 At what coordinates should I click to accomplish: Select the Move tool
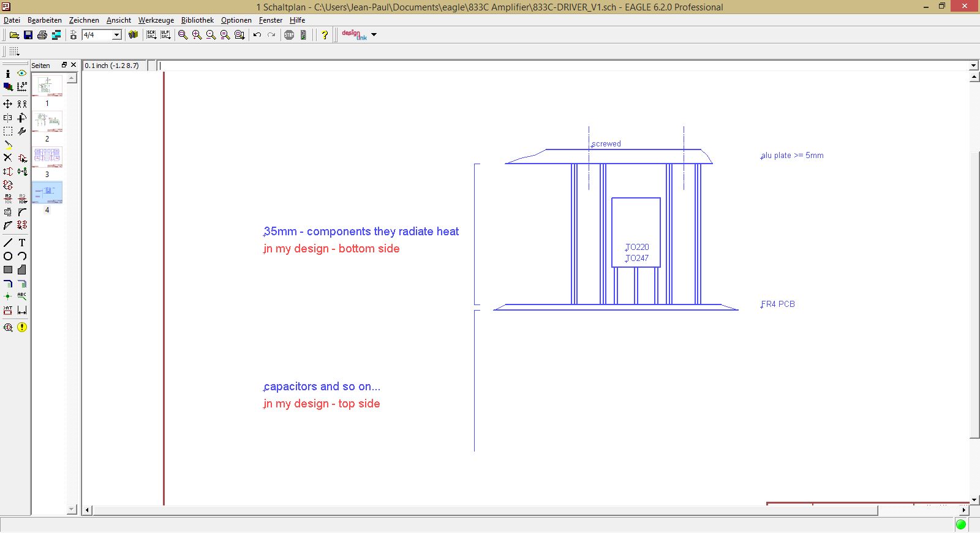[8, 104]
